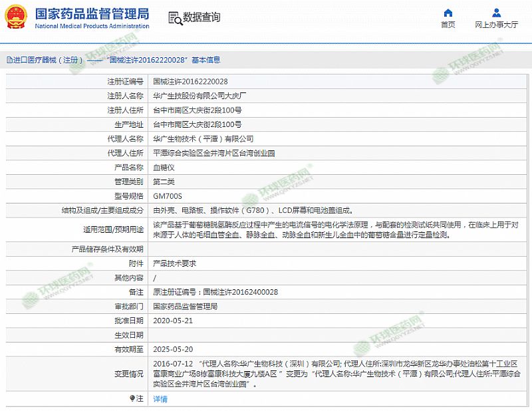The image size is (532, 411).
Task: Click the 首页 house icon
Action: [x=448, y=13]
